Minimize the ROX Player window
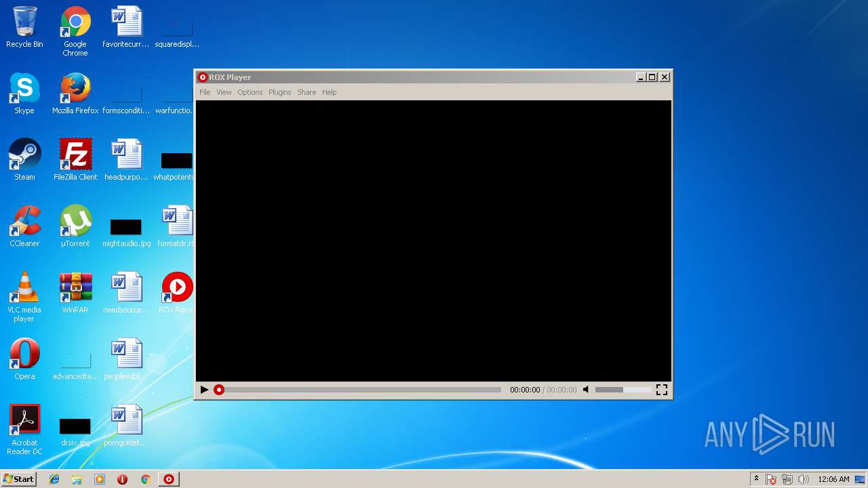The image size is (868, 488). click(641, 77)
